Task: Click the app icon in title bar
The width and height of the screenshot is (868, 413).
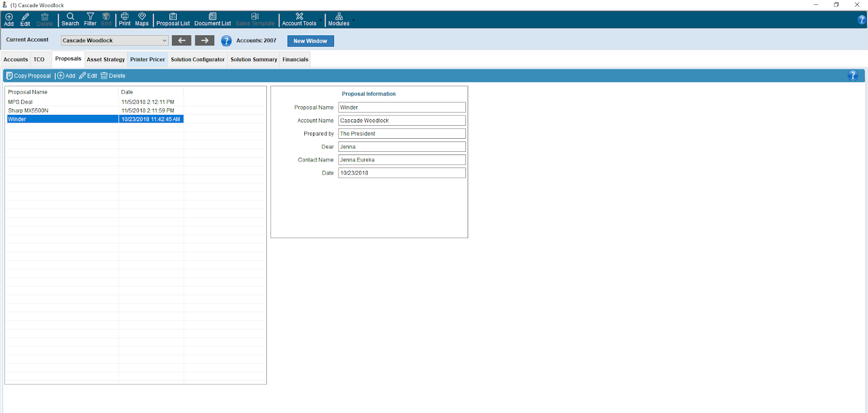Action: pos(5,5)
